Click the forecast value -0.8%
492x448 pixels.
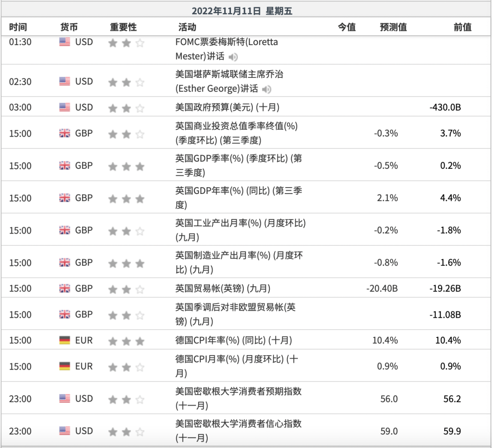pos(386,262)
